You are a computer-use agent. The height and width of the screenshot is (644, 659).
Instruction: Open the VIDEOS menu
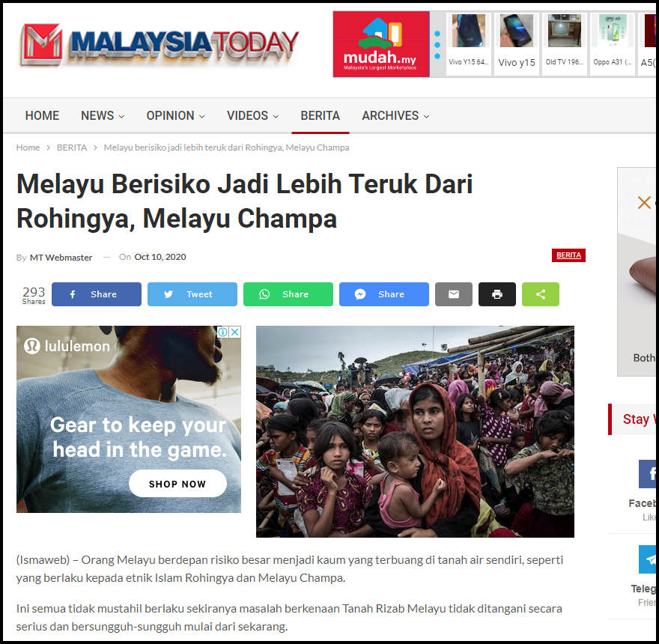click(x=252, y=115)
